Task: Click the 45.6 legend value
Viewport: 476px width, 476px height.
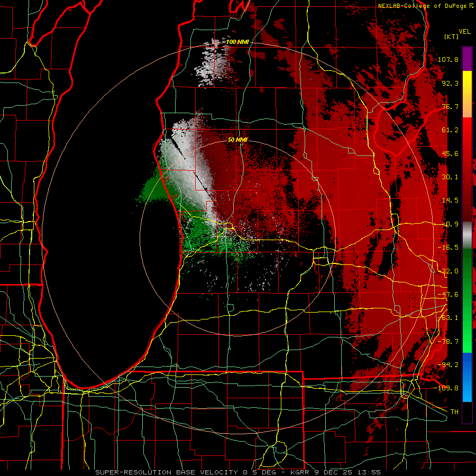Action: pyautogui.click(x=450, y=153)
